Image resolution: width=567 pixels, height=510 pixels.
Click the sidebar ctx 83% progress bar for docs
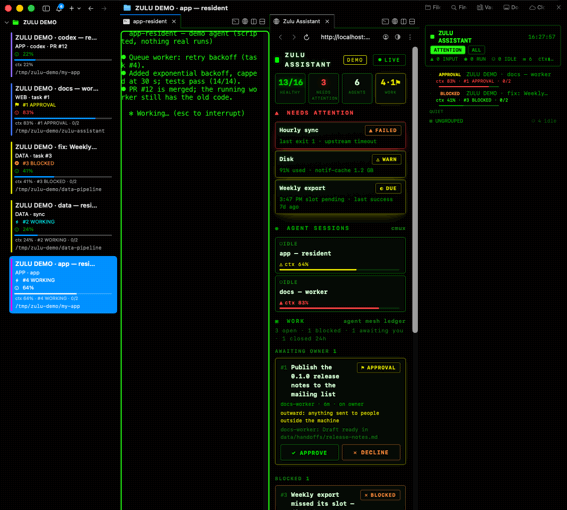click(63, 118)
